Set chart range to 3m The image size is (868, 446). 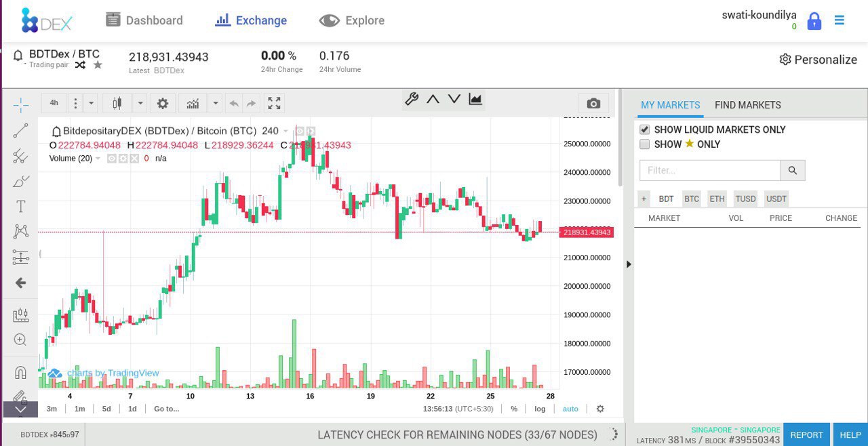pyautogui.click(x=52, y=409)
